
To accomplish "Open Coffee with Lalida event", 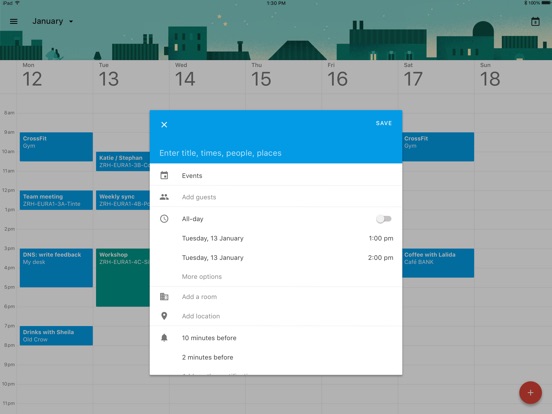I will 438,263.
